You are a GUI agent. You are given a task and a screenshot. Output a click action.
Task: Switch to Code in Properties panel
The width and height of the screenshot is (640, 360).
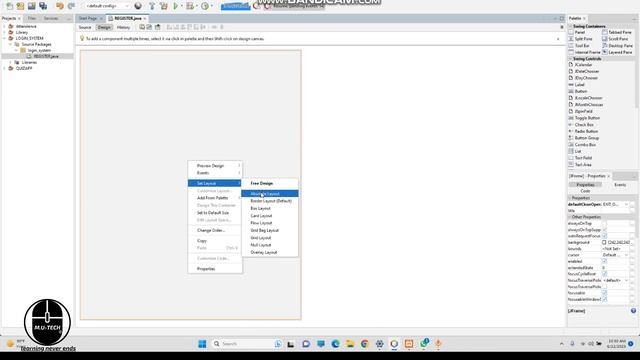pos(585,191)
